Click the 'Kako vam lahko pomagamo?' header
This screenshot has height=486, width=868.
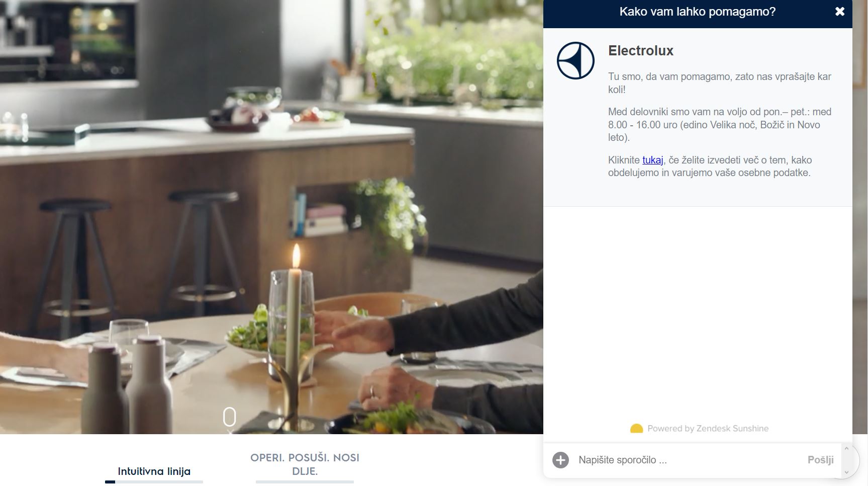coord(697,12)
